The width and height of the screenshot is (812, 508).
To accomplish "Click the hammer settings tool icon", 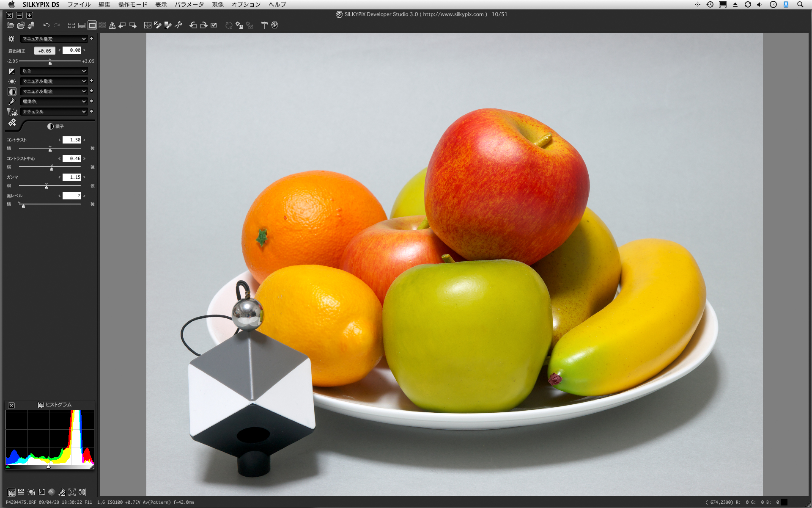I will [264, 25].
